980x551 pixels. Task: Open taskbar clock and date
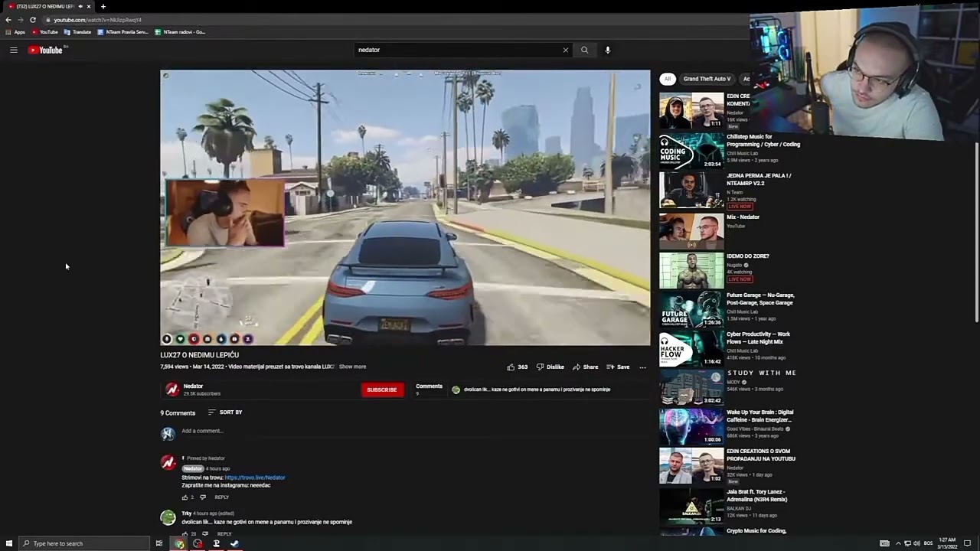point(946,543)
